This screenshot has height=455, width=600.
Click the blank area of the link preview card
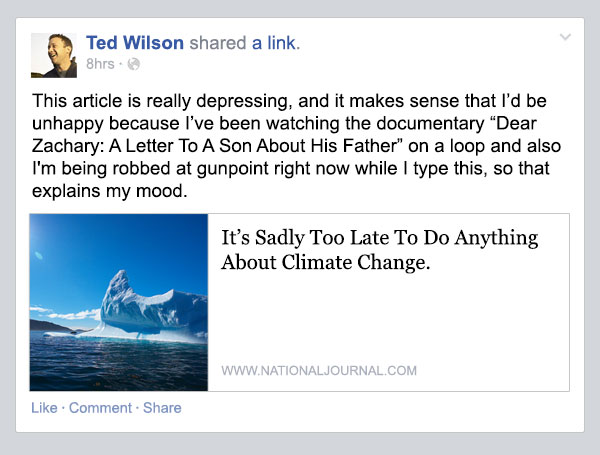[x=388, y=318]
